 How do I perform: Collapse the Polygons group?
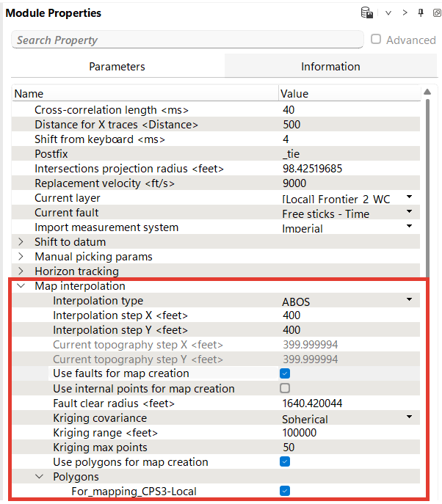pyautogui.click(x=39, y=477)
